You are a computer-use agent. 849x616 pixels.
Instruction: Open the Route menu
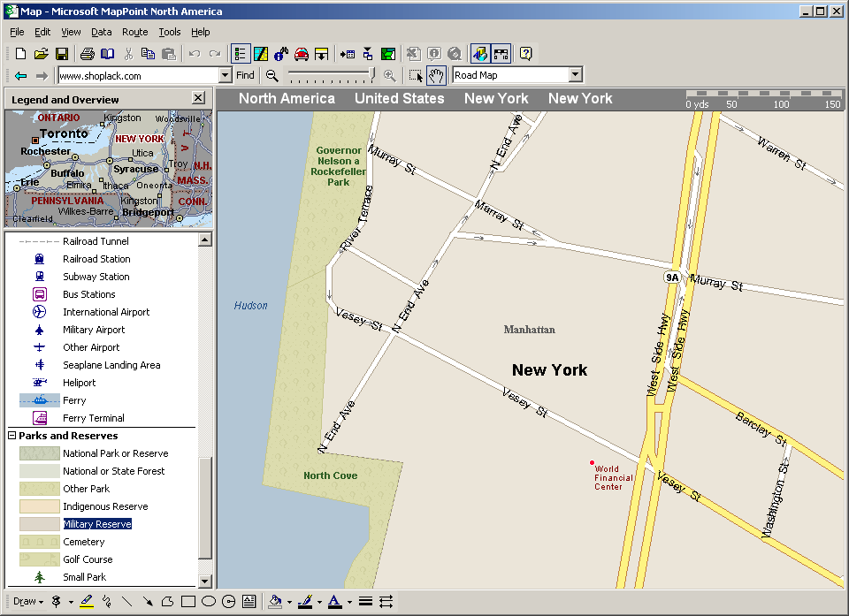tap(134, 32)
